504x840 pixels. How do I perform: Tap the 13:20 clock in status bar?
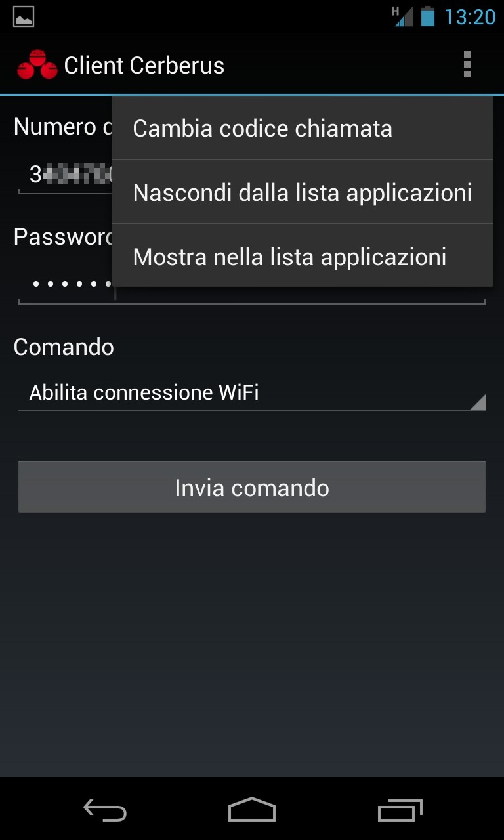tap(470, 17)
